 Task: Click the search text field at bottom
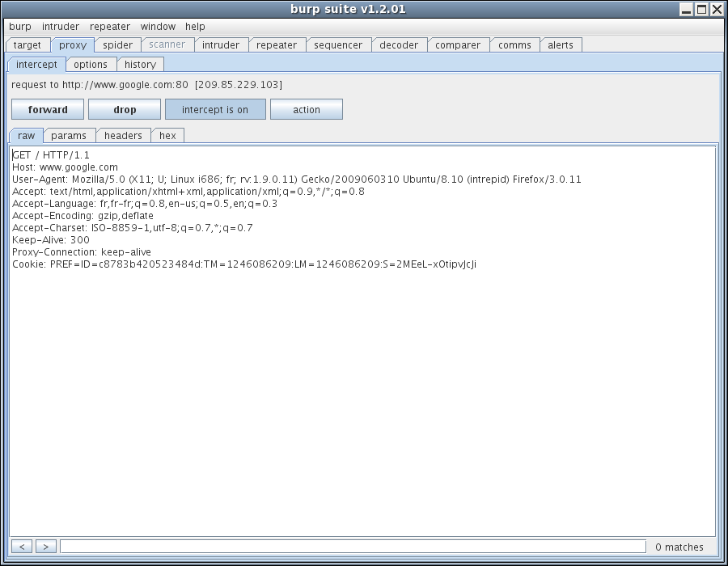click(x=353, y=547)
